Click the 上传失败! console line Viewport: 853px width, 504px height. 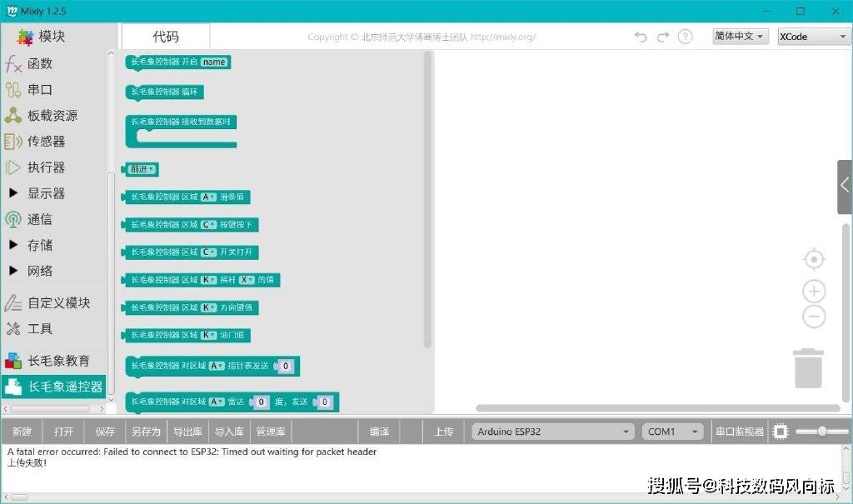coord(27,463)
